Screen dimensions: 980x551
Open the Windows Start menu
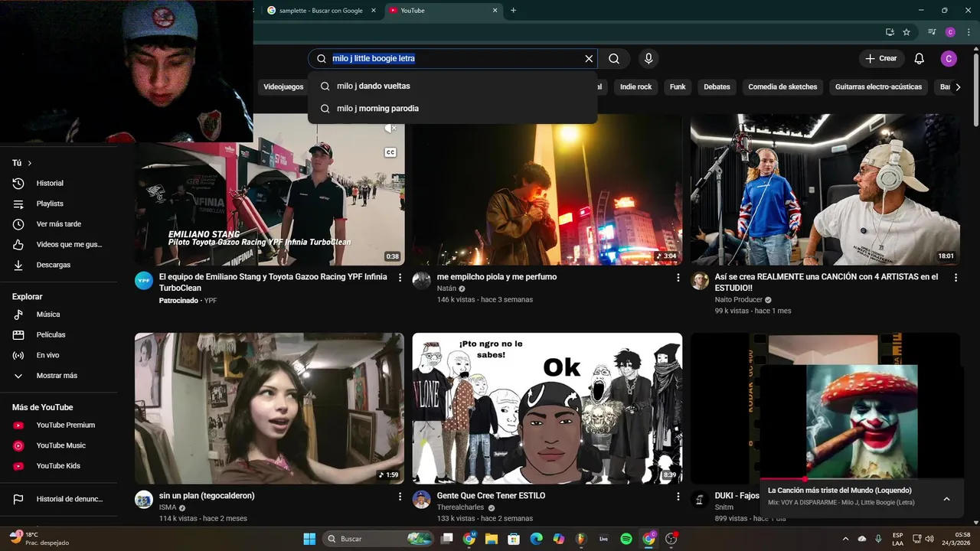[x=309, y=539]
